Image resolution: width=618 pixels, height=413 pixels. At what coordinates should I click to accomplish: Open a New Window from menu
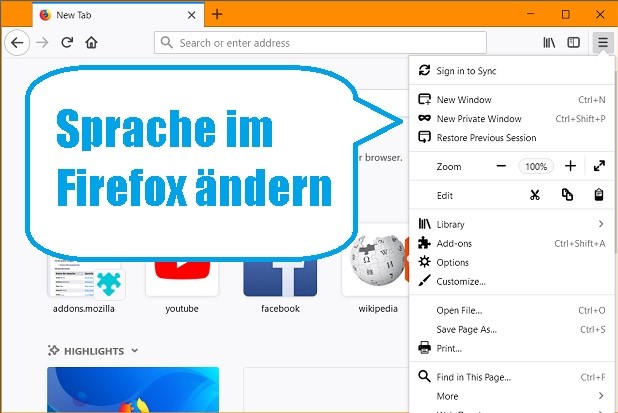512,100
